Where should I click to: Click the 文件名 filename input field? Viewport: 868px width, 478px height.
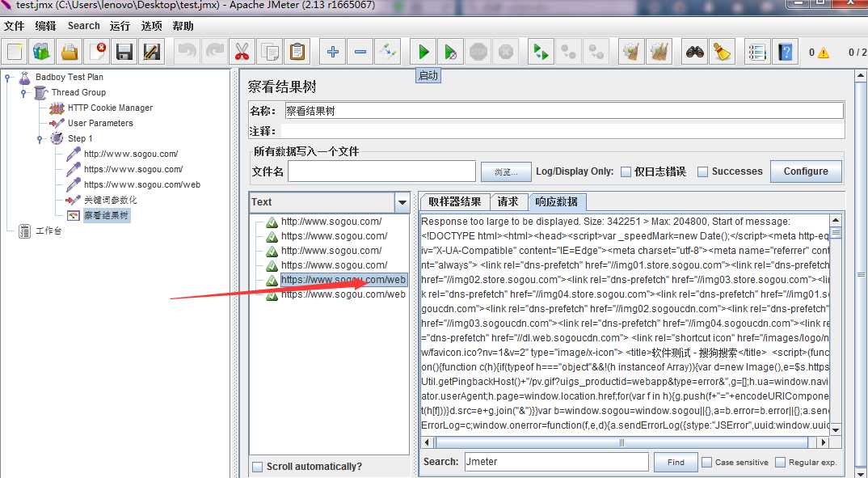pos(381,171)
